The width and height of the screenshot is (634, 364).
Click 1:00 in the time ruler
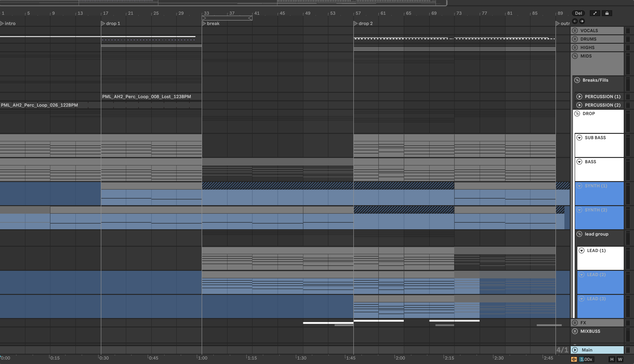[203, 358]
